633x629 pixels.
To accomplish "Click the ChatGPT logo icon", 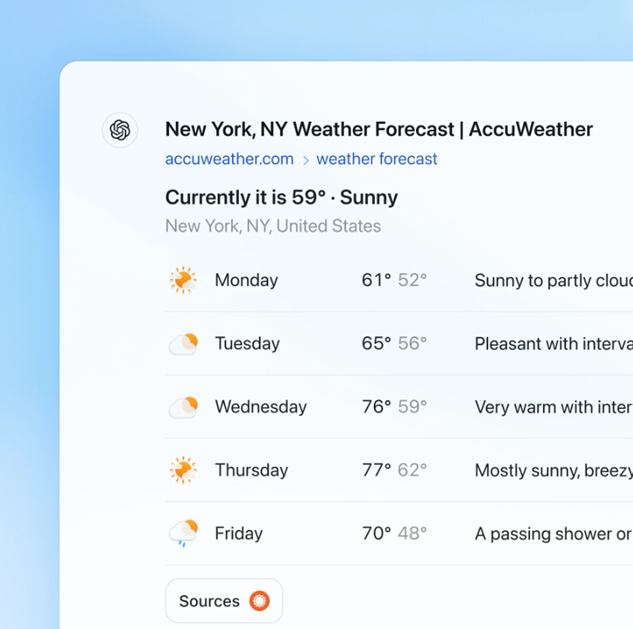I will (120, 131).
